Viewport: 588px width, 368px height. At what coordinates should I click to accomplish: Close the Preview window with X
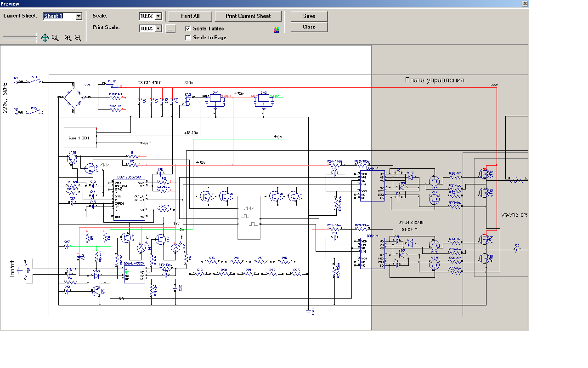(525, 3)
